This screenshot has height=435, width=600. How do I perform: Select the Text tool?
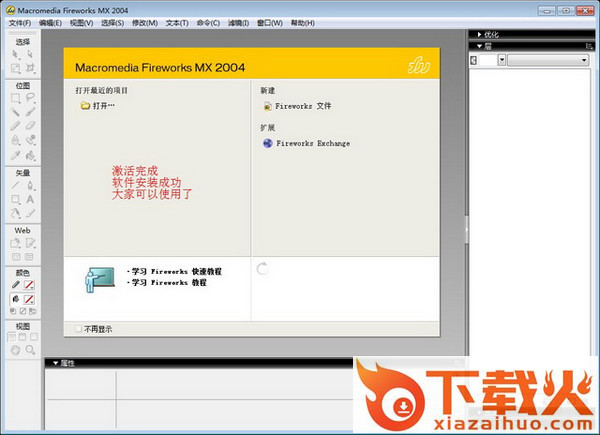coord(30,199)
